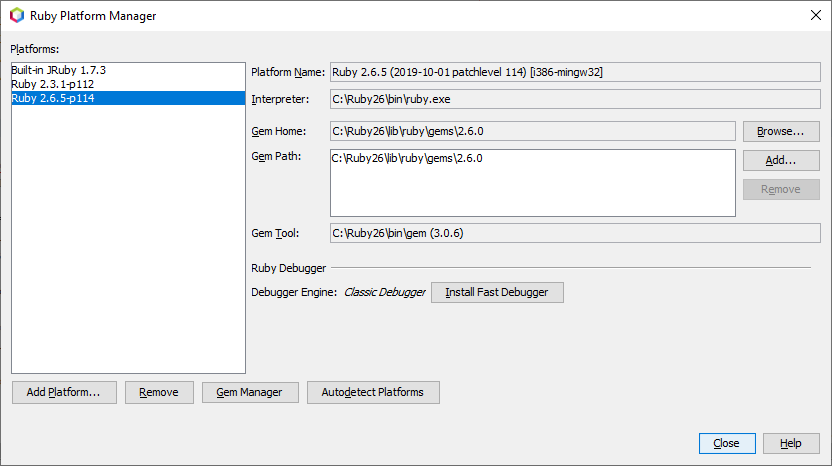832x466 pixels.
Task: Add a new Gem Path
Action: [781, 160]
